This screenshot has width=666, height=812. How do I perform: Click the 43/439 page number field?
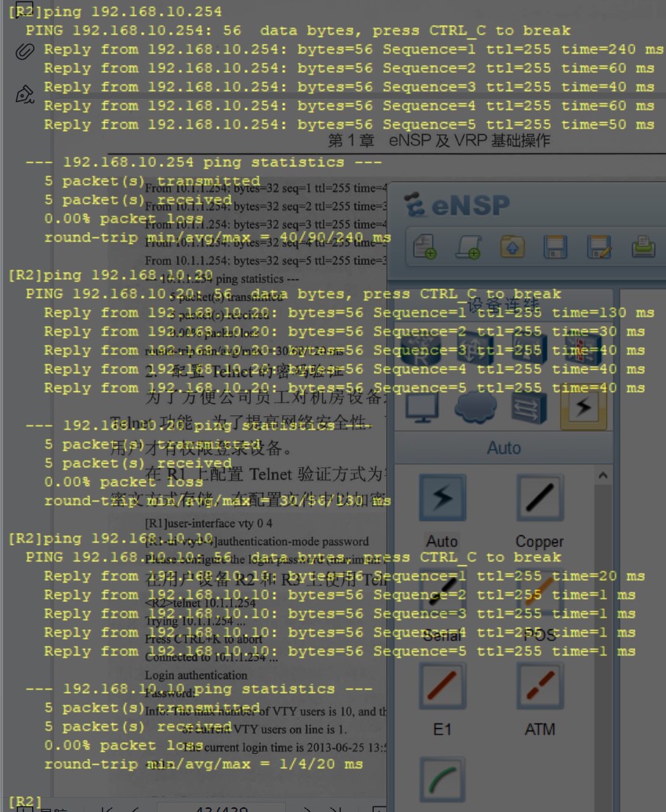221,808
